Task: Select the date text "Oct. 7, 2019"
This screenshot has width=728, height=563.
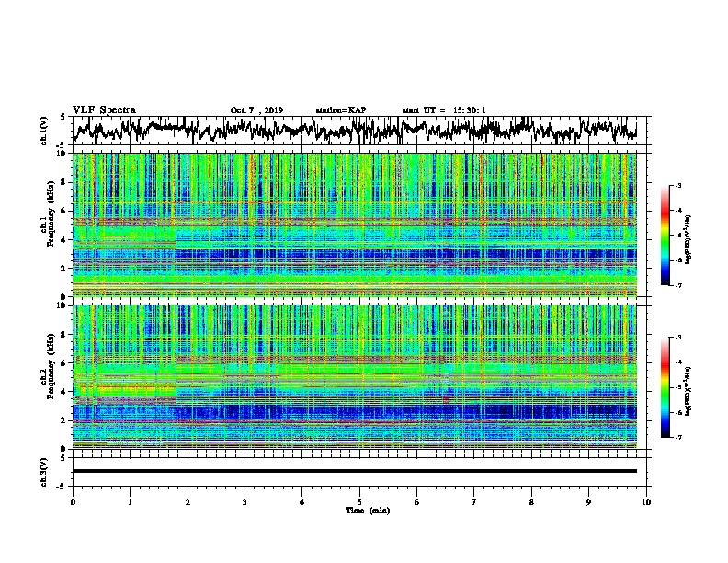Action: pos(256,110)
